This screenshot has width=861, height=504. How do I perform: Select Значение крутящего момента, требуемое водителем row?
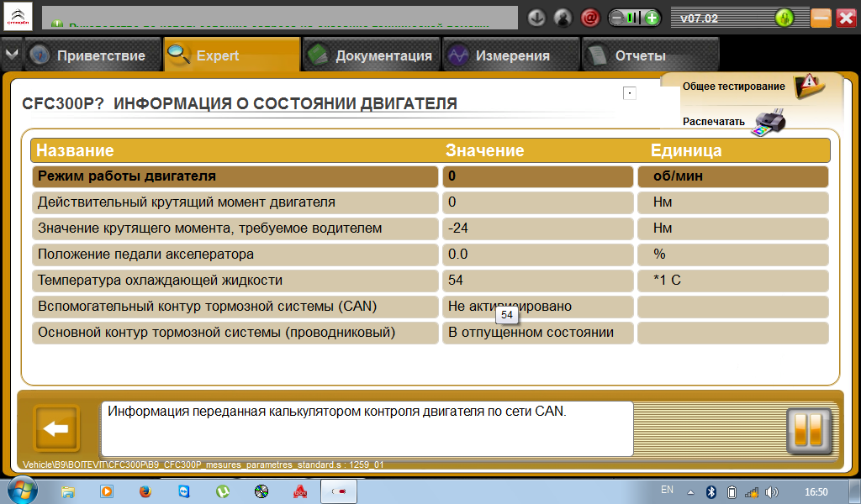point(235,228)
